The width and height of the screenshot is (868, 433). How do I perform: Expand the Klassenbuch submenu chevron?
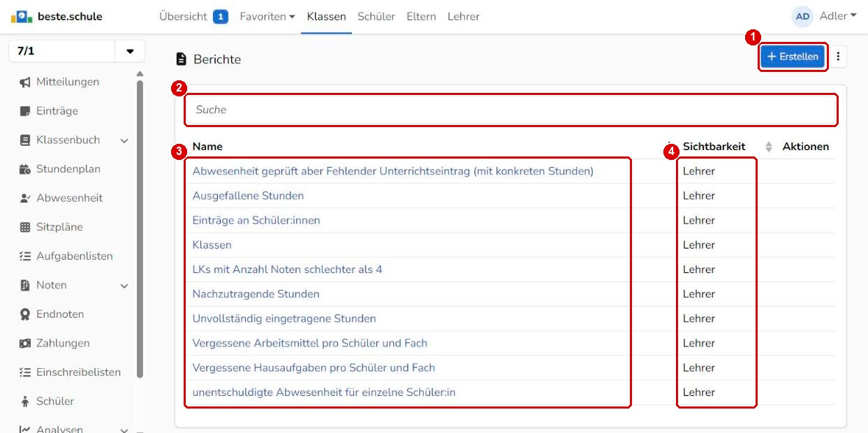coord(124,140)
